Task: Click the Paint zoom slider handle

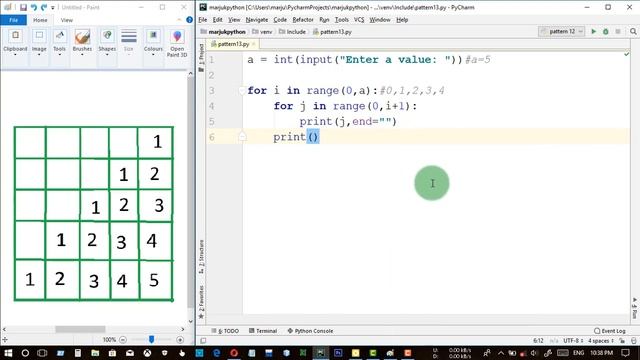Action: coord(151,339)
